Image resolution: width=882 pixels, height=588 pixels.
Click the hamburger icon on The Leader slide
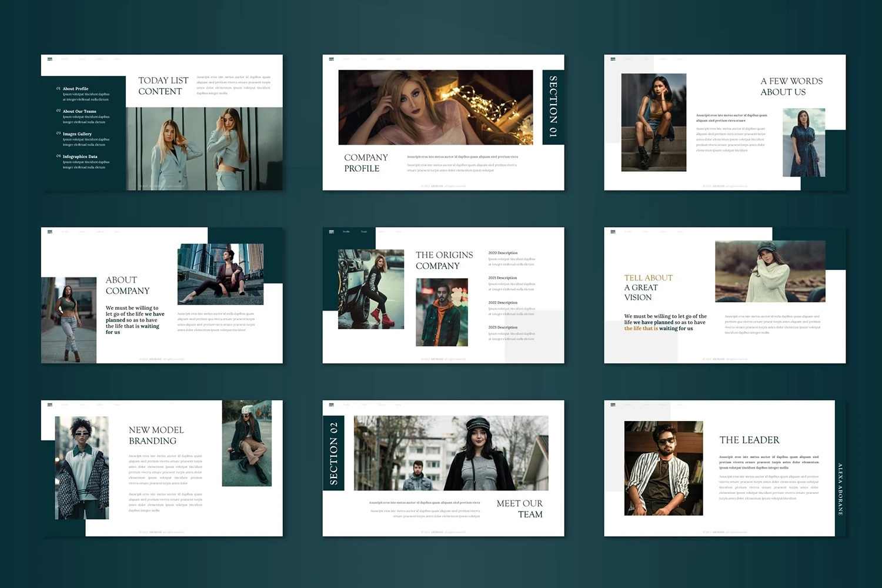tap(613, 405)
